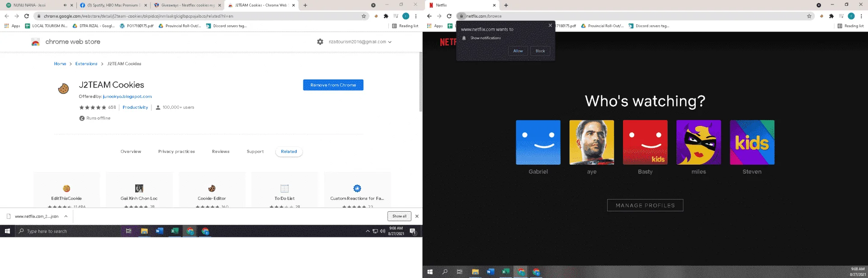Open the Overview tab of J2TEAM Cookies
Image resolution: width=868 pixels, height=278 pixels.
(131, 152)
